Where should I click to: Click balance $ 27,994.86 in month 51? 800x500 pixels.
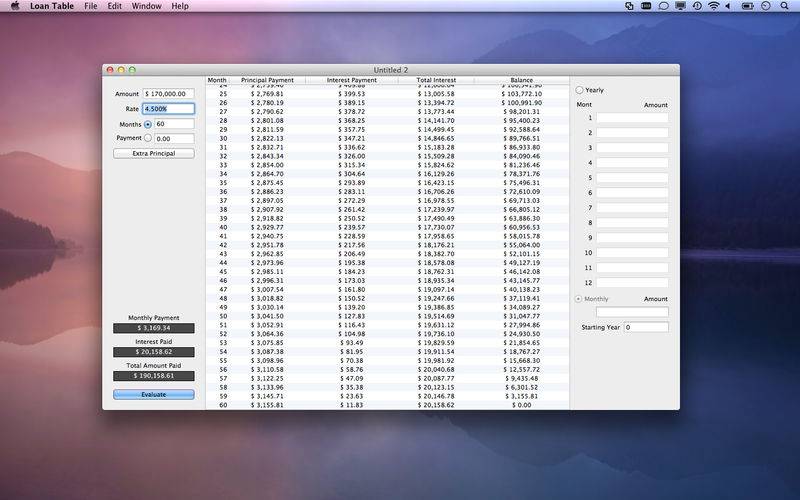point(521,325)
